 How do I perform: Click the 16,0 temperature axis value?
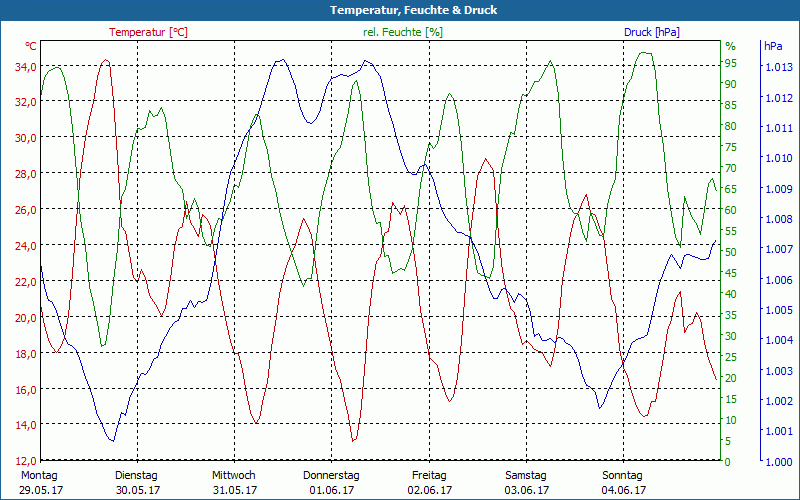(26, 390)
